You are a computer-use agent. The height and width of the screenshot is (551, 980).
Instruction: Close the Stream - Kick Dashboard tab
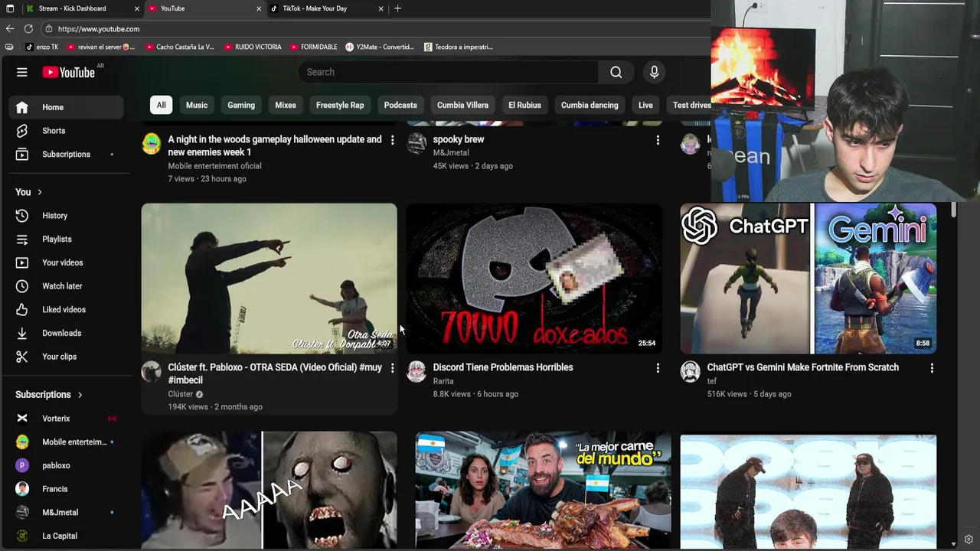tap(137, 8)
